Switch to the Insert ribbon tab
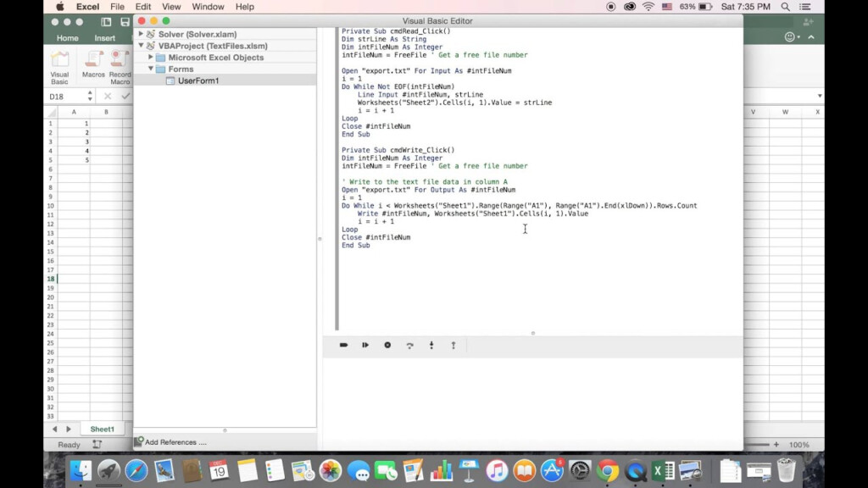 click(104, 37)
